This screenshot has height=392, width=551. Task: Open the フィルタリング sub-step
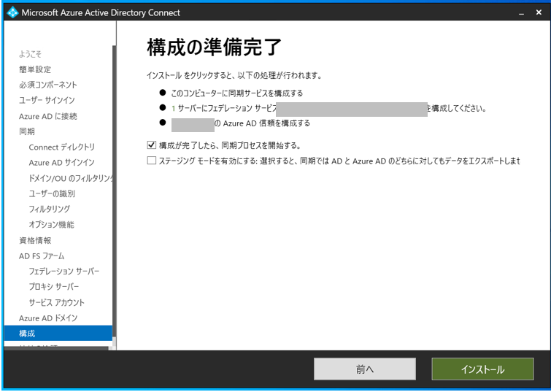(49, 209)
